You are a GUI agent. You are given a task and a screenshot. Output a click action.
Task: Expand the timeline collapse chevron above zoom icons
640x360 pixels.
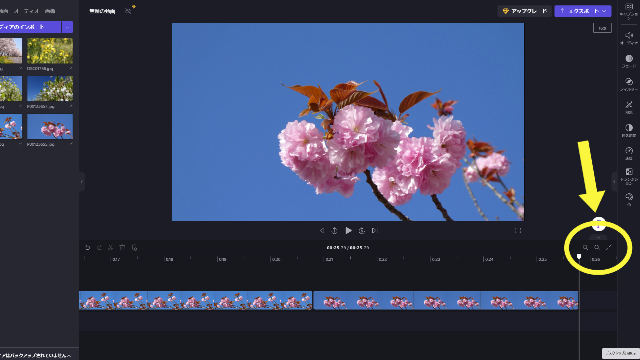pos(598,237)
